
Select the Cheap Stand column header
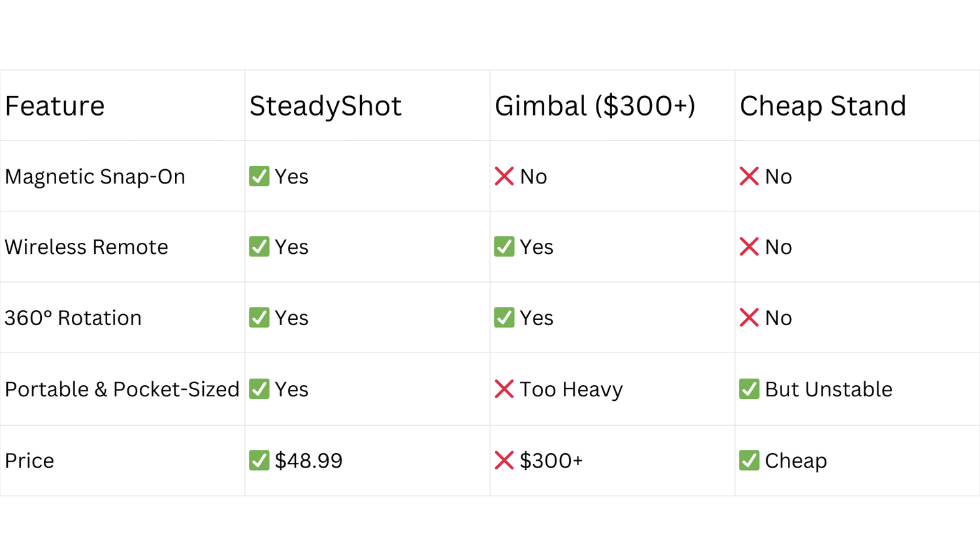pyautogui.click(x=823, y=106)
